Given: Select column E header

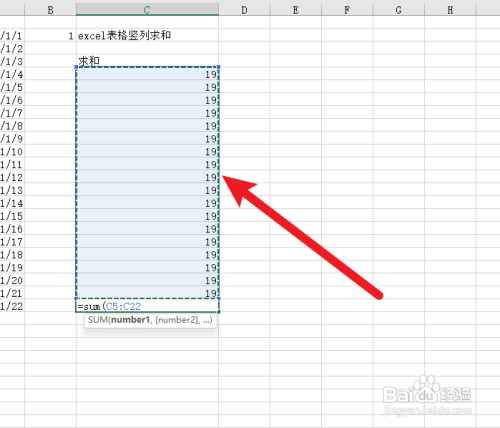Looking at the screenshot, I should coord(296,10).
